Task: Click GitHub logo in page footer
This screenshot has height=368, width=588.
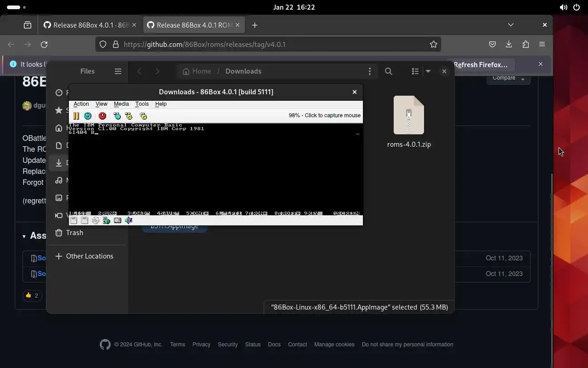Action: (x=105, y=345)
